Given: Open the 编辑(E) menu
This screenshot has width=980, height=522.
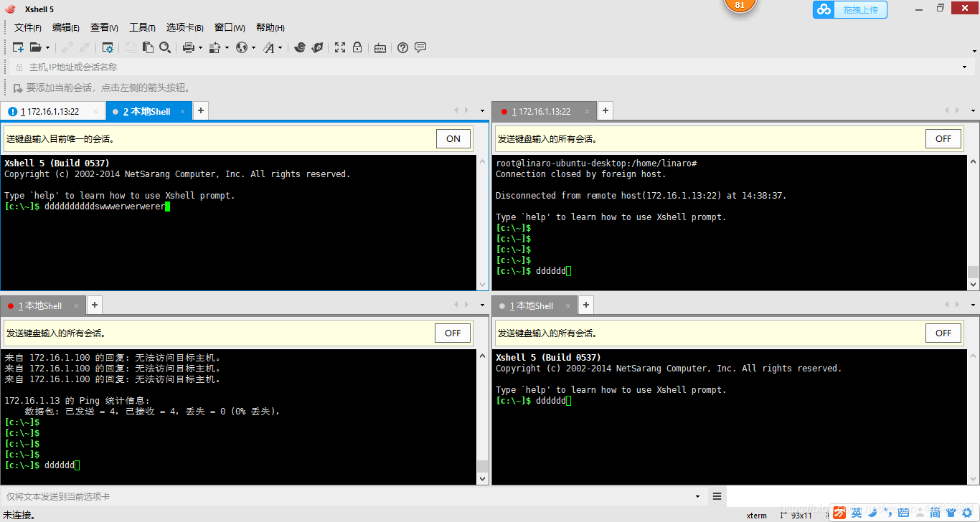Looking at the screenshot, I should tap(66, 28).
